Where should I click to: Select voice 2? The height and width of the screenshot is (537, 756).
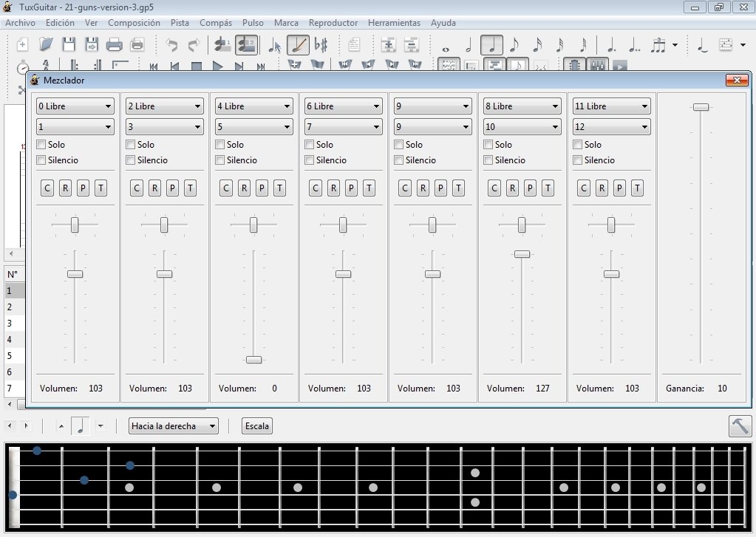coord(246,45)
